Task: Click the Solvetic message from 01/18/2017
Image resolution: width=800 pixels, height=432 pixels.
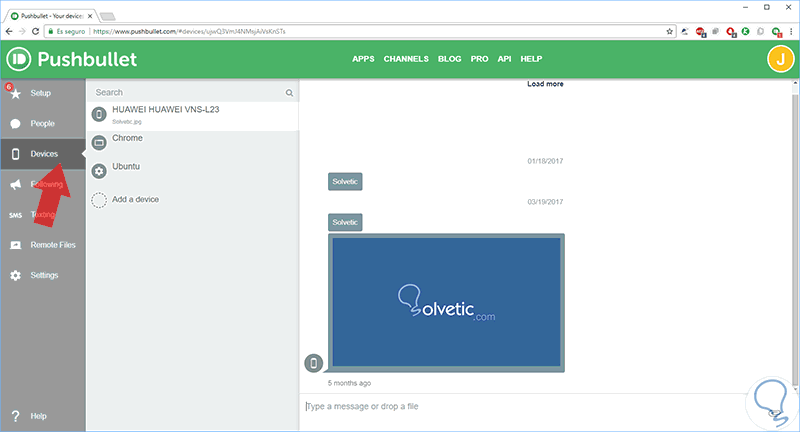Action: click(x=345, y=182)
